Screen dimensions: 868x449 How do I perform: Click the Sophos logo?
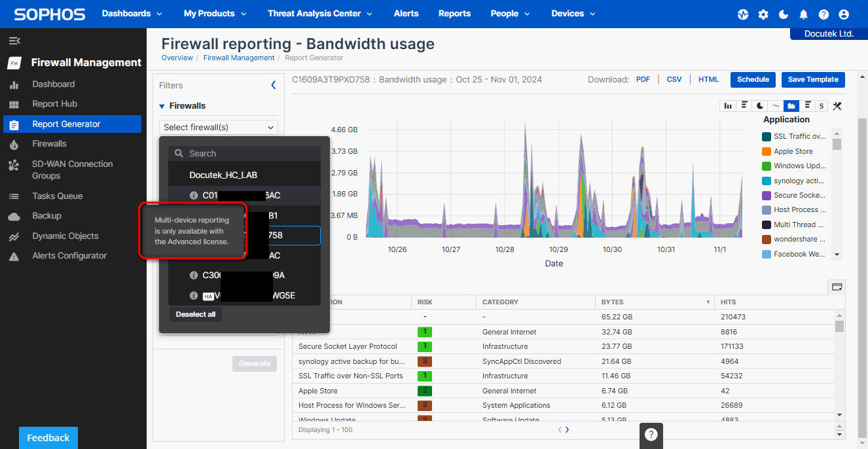click(50, 14)
